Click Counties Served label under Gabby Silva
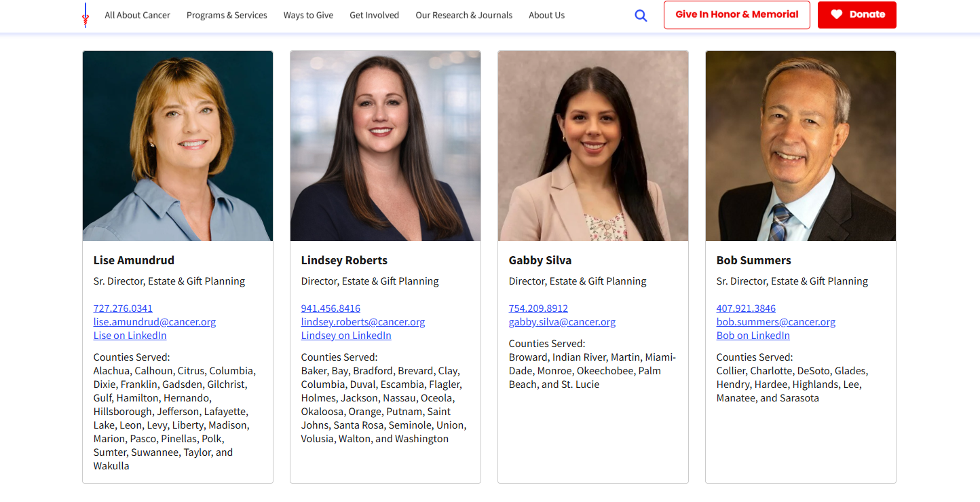The height and width of the screenshot is (502, 980). [547, 344]
